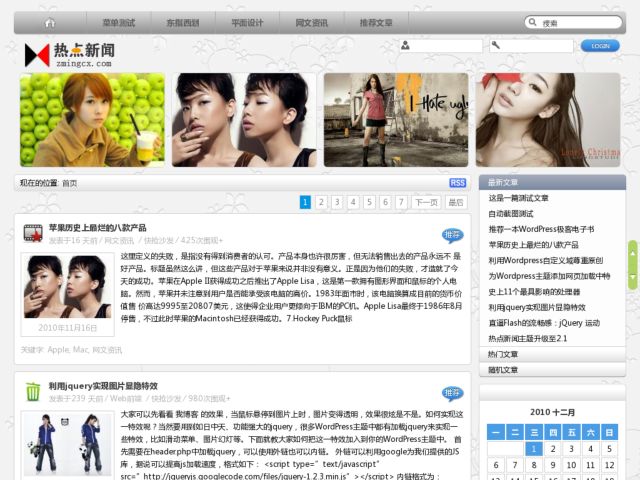The height and width of the screenshot is (480, 640).
Task: Open sidebar link starting 为Wordpress主题添加
Action: point(549,276)
